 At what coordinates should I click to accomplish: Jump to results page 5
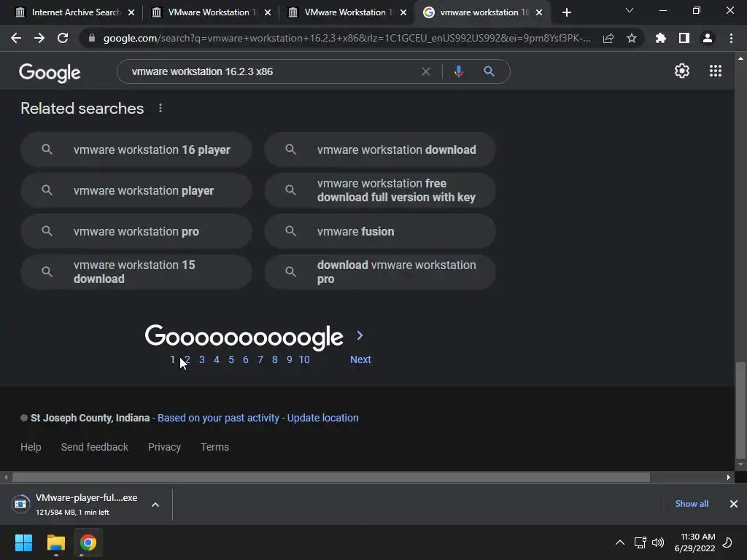(x=231, y=359)
